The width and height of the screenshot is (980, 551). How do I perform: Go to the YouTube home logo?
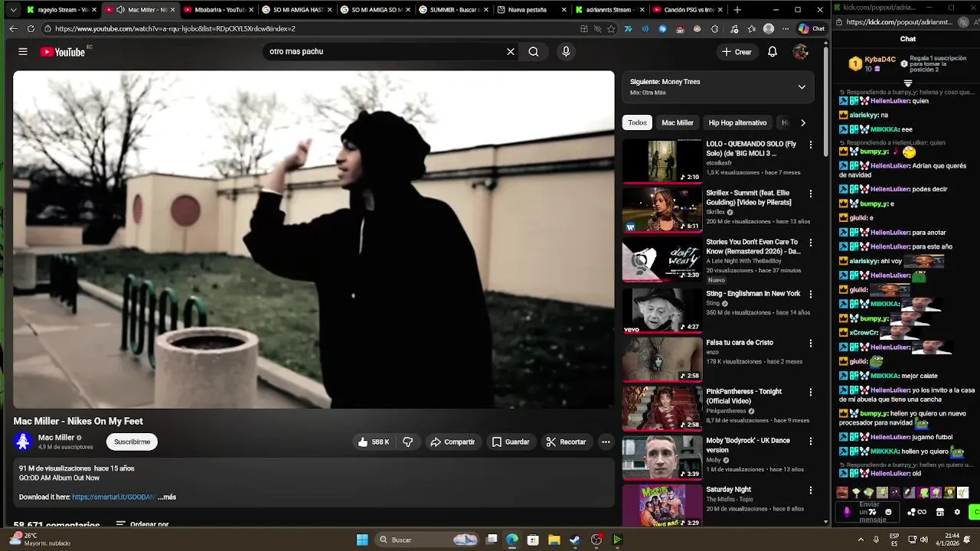pyautogui.click(x=63, y=51)
